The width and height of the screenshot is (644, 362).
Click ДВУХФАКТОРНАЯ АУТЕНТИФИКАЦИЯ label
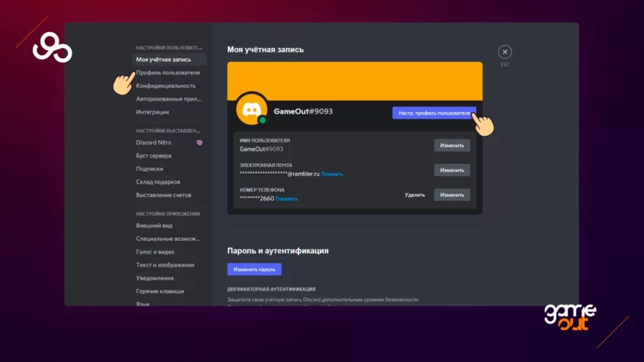[x=271, y=290]
